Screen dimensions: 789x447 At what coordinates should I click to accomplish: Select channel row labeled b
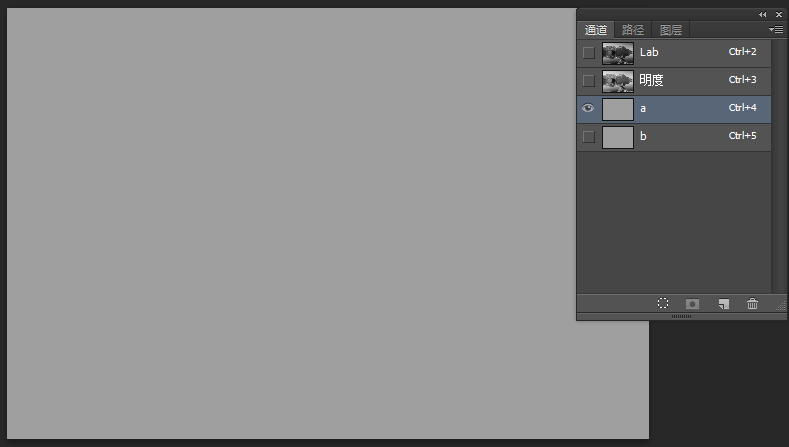pyautogui.click(x=674, y=137)
